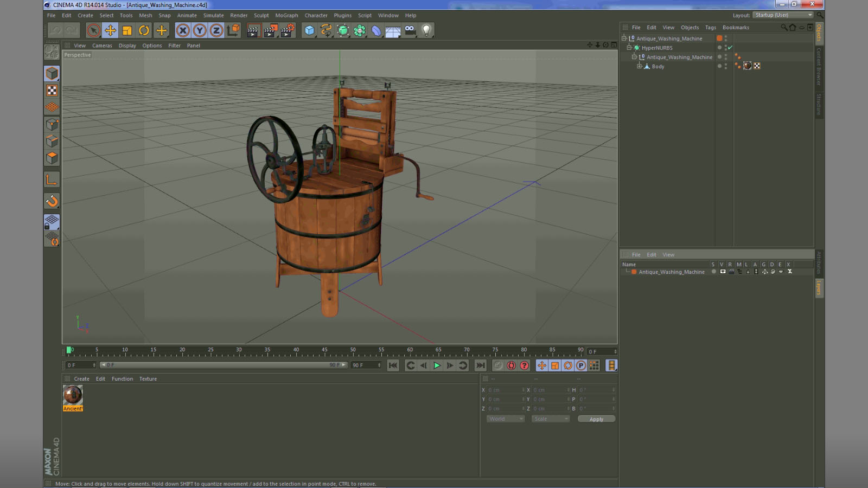The image size is (868, 488).
Task: Add HyperNURBS generator from toolbar
Action: pyautogui.click(x=343, y=30)
